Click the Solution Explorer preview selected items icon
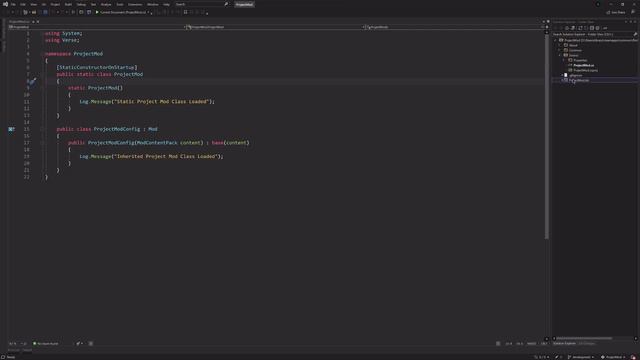 point(605,28)
